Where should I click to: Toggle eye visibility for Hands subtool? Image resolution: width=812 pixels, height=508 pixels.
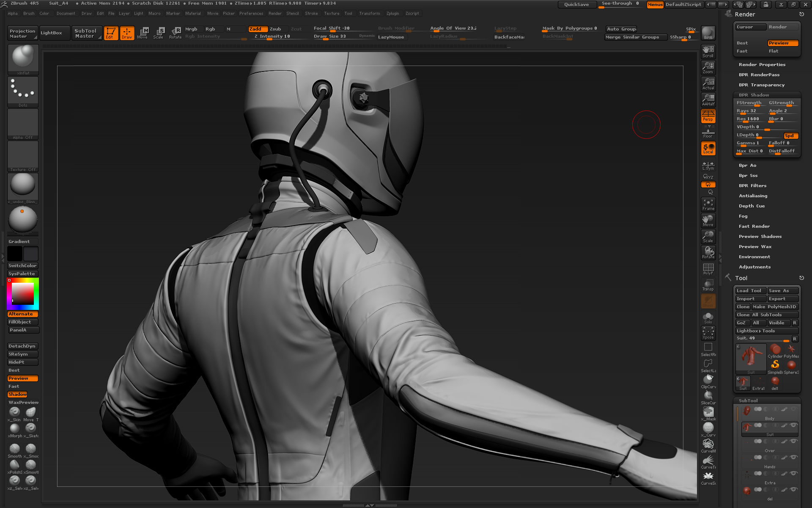[x=794, y=457]
